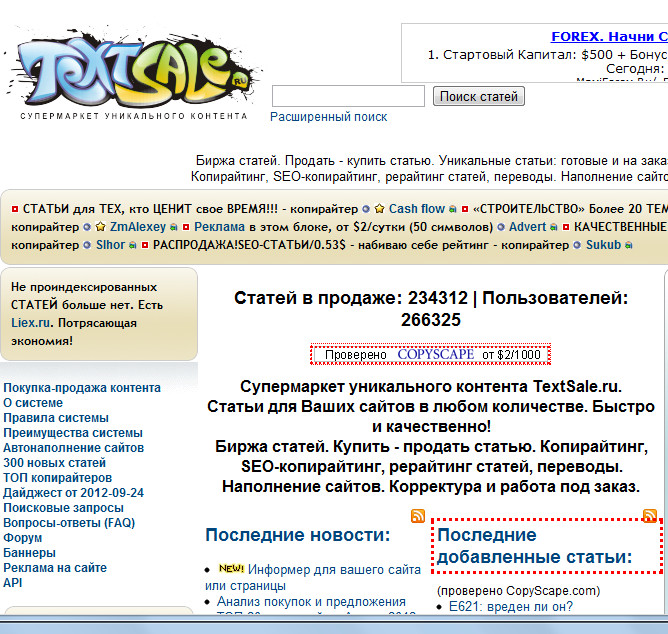This screenshot has height=634, width=668.
Task: Open Информер для вашего сайта news link
Action: [x=313, y=577]
